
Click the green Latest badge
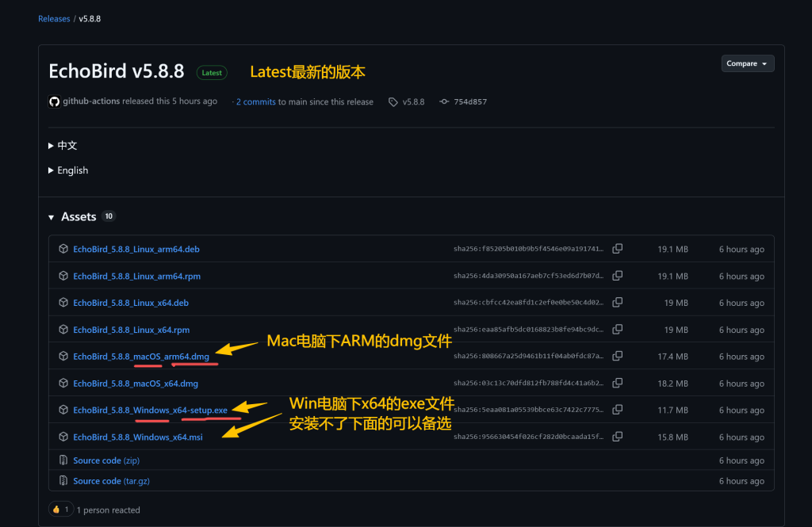coord(212,72)
